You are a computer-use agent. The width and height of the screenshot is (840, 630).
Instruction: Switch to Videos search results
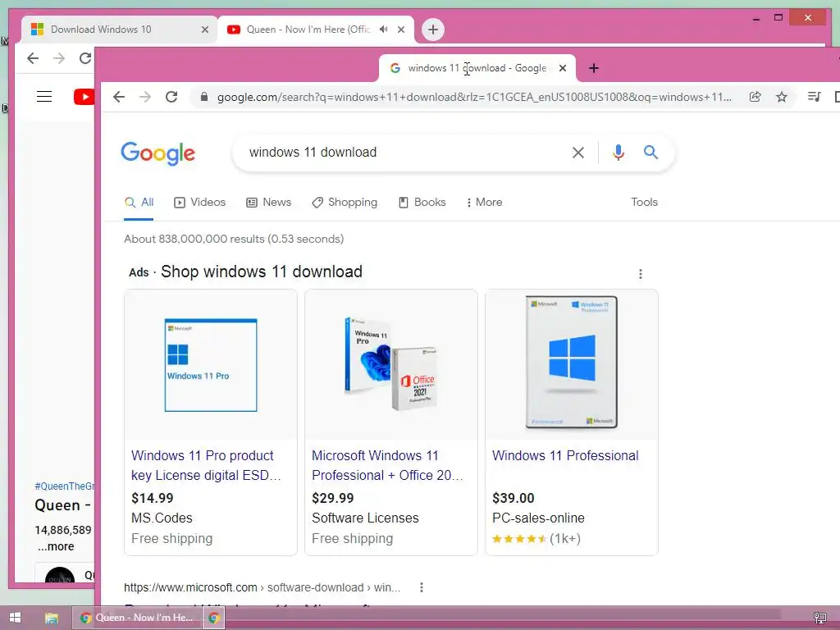click(x=200, y=203)
